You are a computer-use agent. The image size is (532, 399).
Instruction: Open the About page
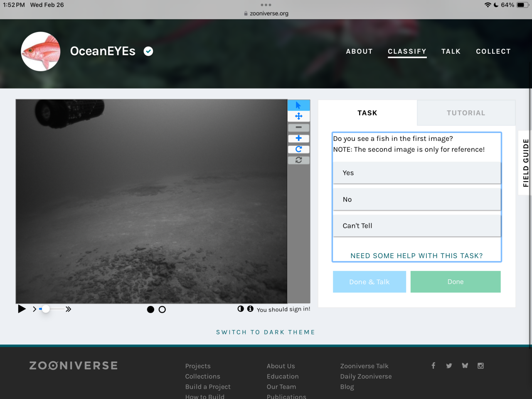point(360,52)
